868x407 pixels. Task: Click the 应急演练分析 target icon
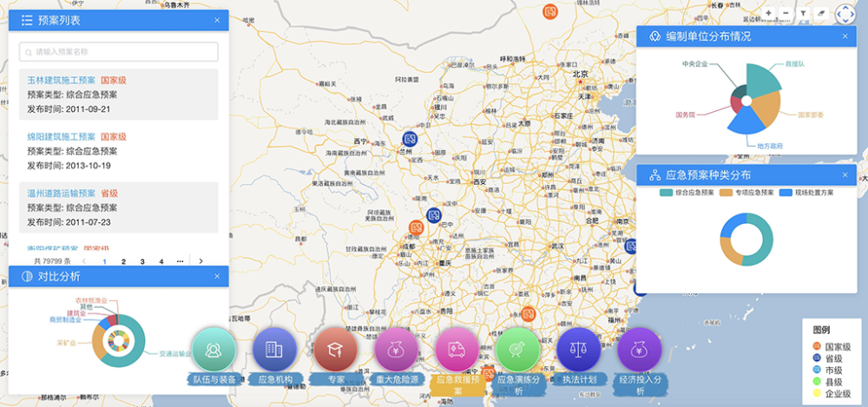tap(519, 351)
